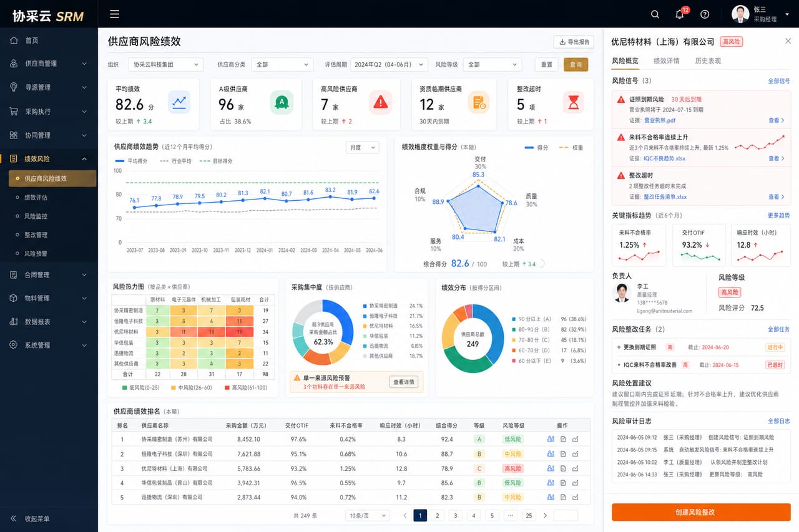Click the 查询 button

click(576, 64)
